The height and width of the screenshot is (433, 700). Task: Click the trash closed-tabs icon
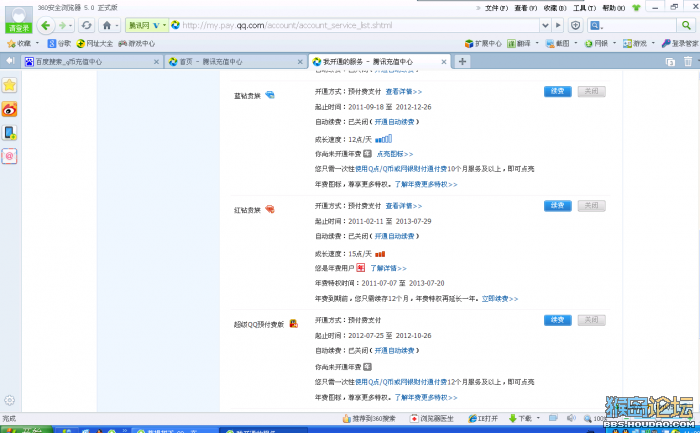tap(688, 61)
